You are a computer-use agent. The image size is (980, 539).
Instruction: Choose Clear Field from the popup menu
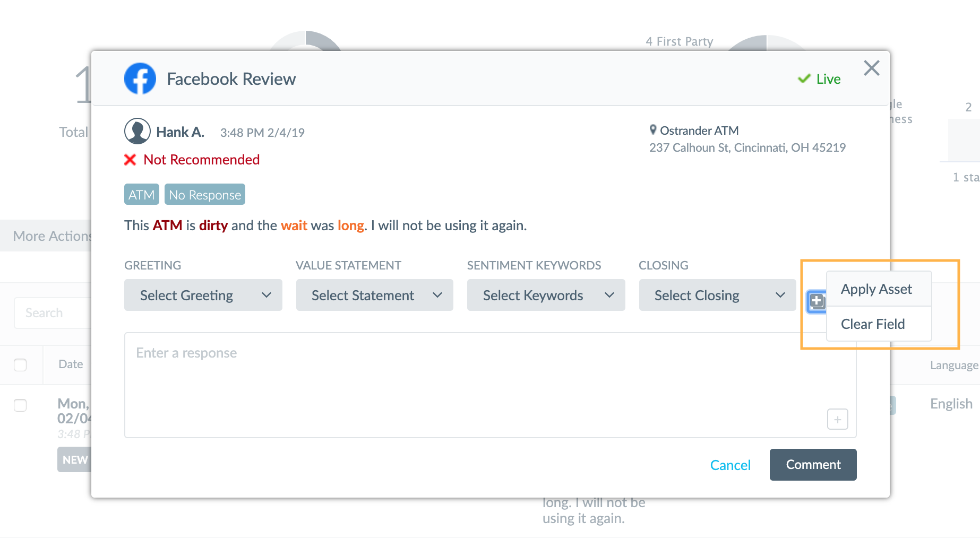tap(879, 324)
